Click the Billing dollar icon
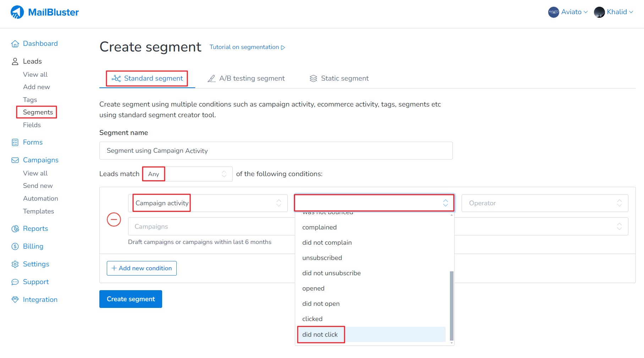This screenshot has height=358, width=644. 15,246
